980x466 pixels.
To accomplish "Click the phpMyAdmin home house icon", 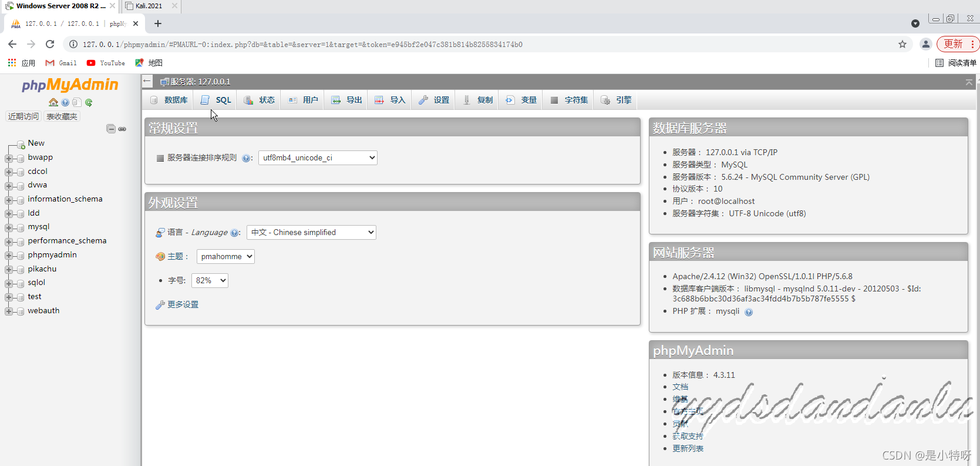I will [x=53, y=102].
